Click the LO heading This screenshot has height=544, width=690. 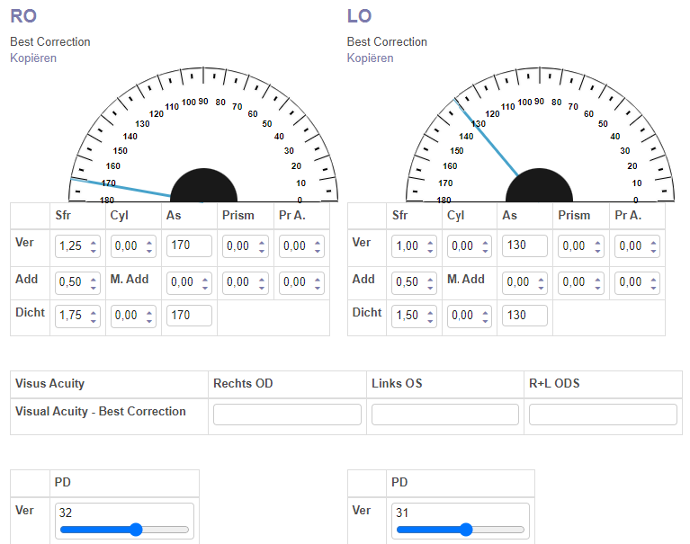coord(360,16)
